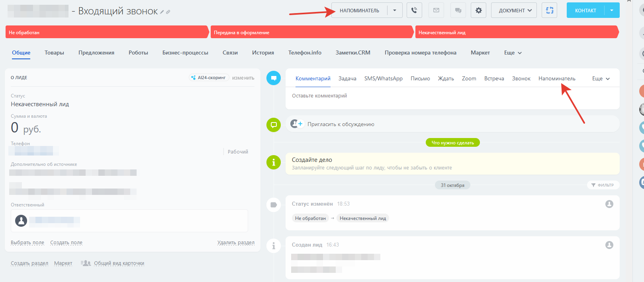Open the chat bubbles icon button
The height and width of the screenshot is (282, 644).
pos(458,10)
